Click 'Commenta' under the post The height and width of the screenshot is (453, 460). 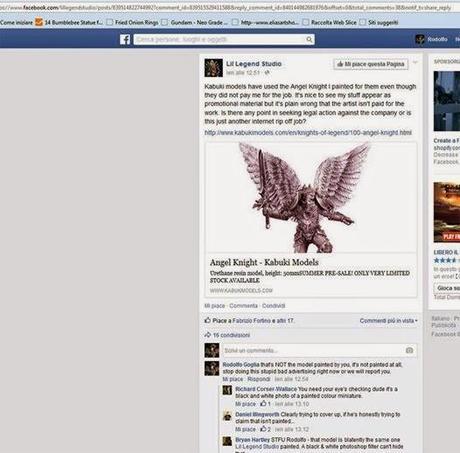click(243, 306)
